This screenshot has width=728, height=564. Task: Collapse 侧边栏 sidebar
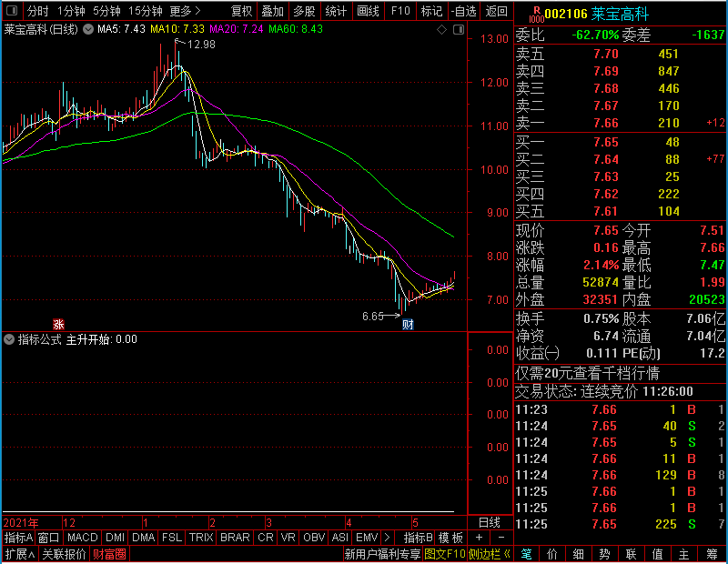click(x=490, y=554)
